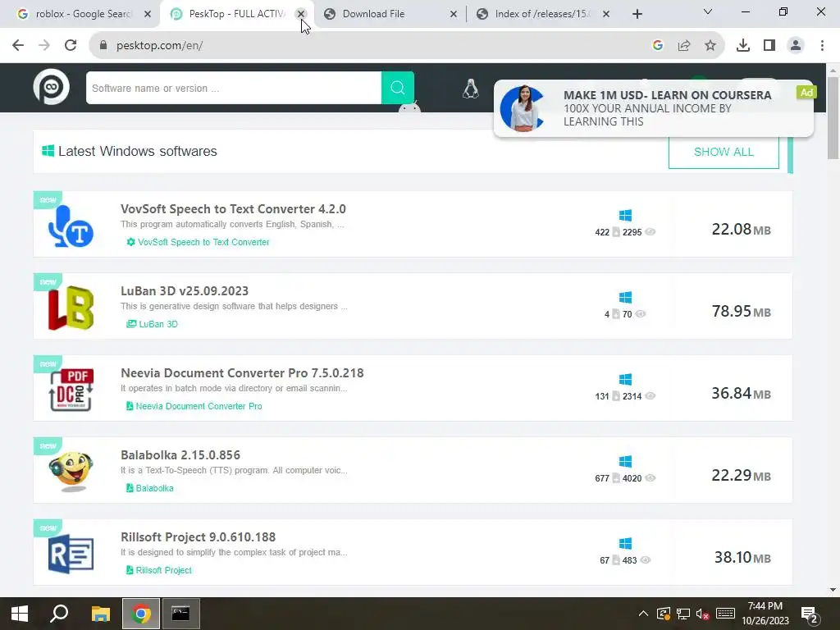Click the 22.08 MB size of VovSoft
This screenshot has width=840, height=630.
[741, 230]
